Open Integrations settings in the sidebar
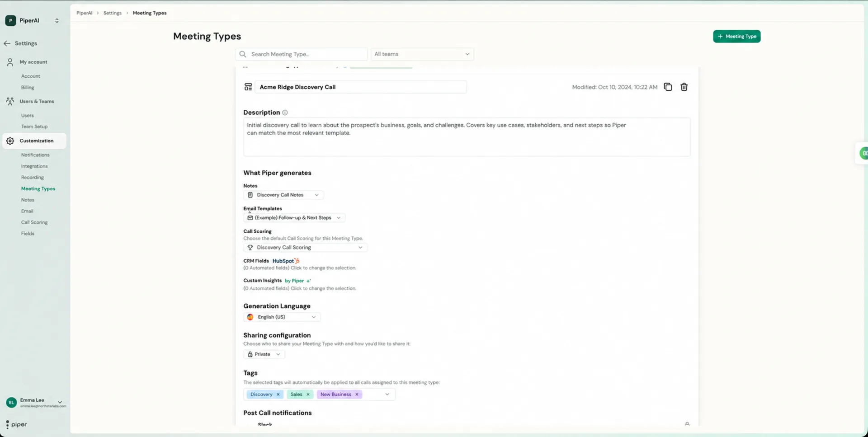Image resolution: width=868 pixels, height=437 pixels. point(34,166)
